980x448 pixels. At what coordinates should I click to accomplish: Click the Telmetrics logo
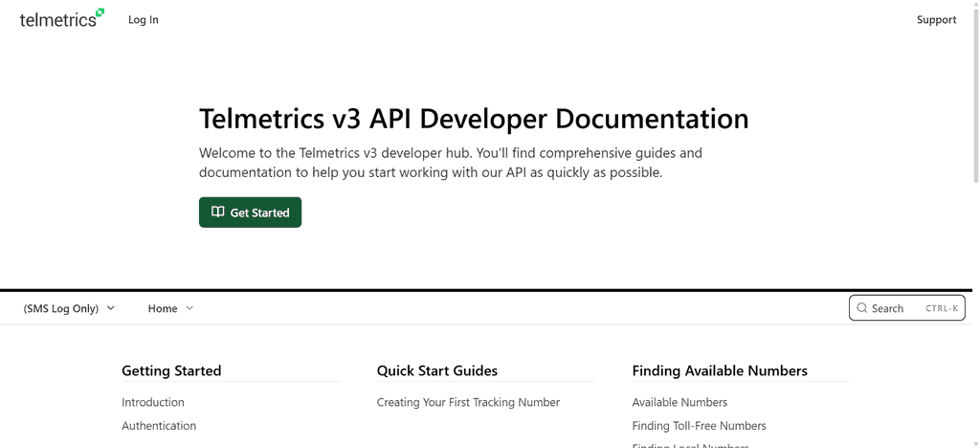pos(62,19)
